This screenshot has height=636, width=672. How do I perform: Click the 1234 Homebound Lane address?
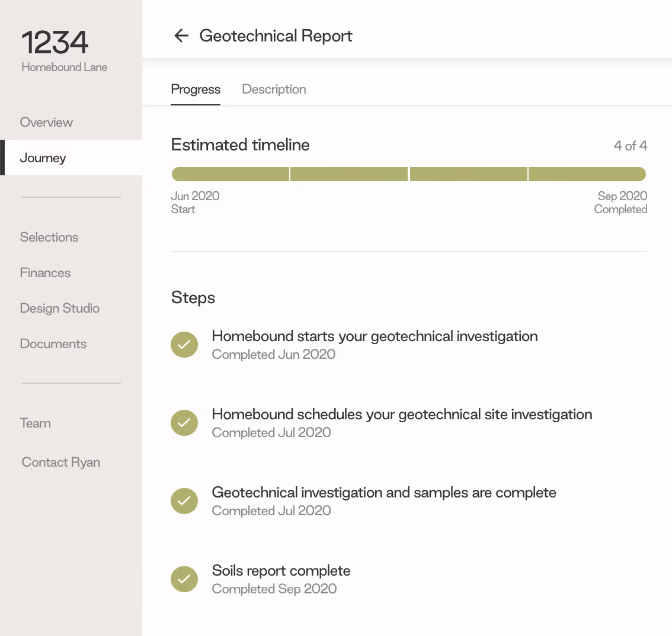tap(64, 50)
